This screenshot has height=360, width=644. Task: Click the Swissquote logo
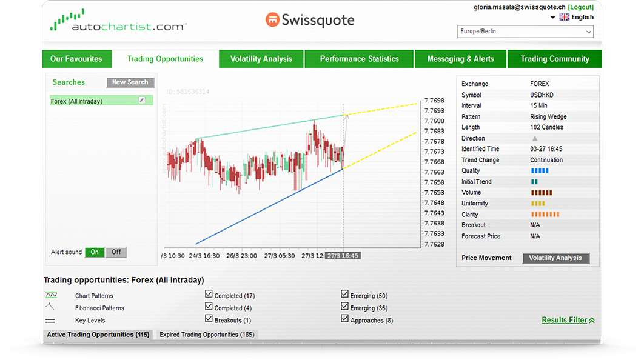point(310,20)
